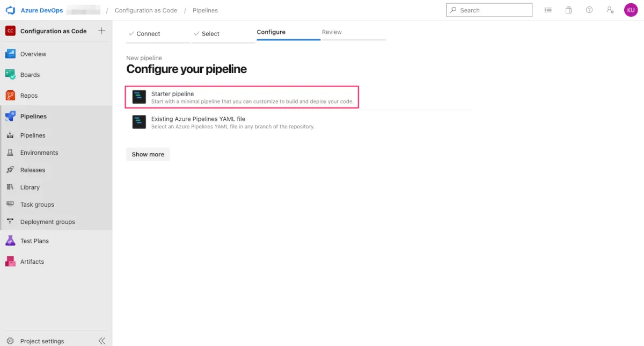Image resolution: width=644 pixels, height=346 pixels.
Task: Click the Test Plans flask icon
Action: (10, 241)
